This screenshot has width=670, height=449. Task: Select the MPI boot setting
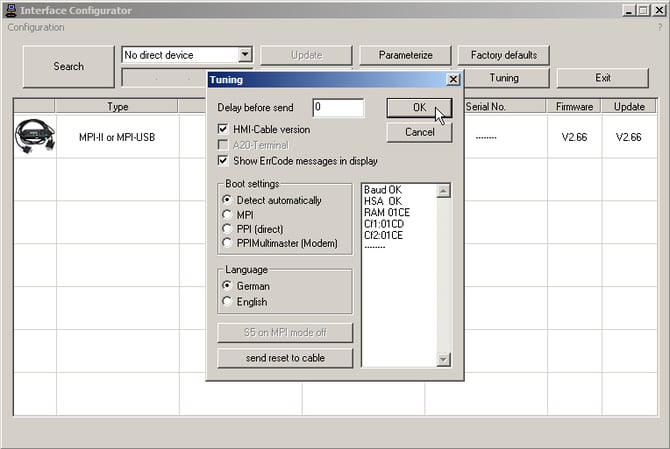227,215
